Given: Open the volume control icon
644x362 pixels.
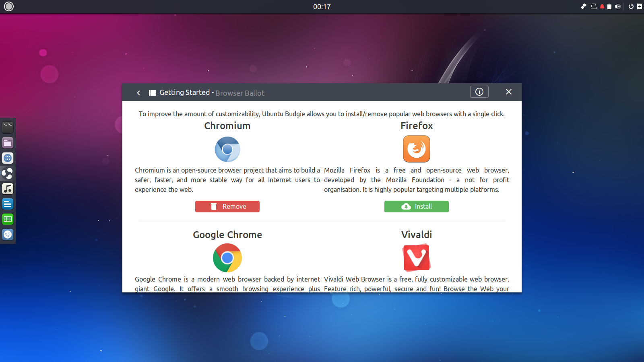Looking at the screenshot, I should [x=617, y=6].
